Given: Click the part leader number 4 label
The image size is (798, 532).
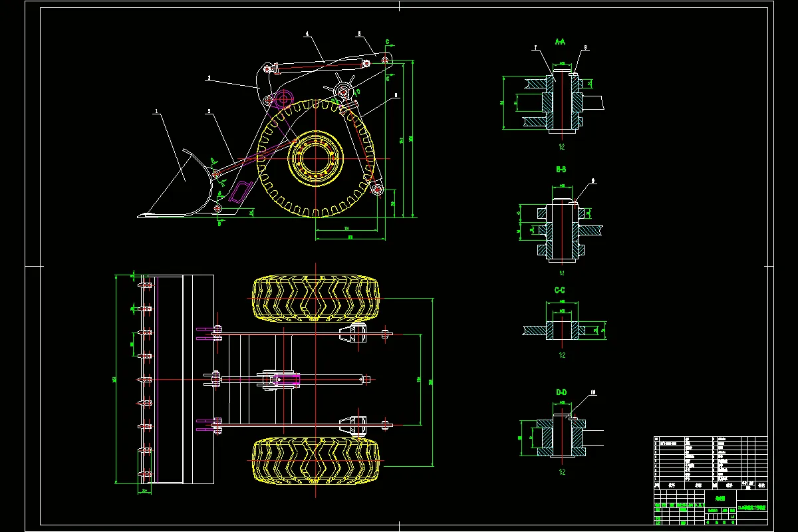Looking at the screenshot, I should click(x=307, y=33).
